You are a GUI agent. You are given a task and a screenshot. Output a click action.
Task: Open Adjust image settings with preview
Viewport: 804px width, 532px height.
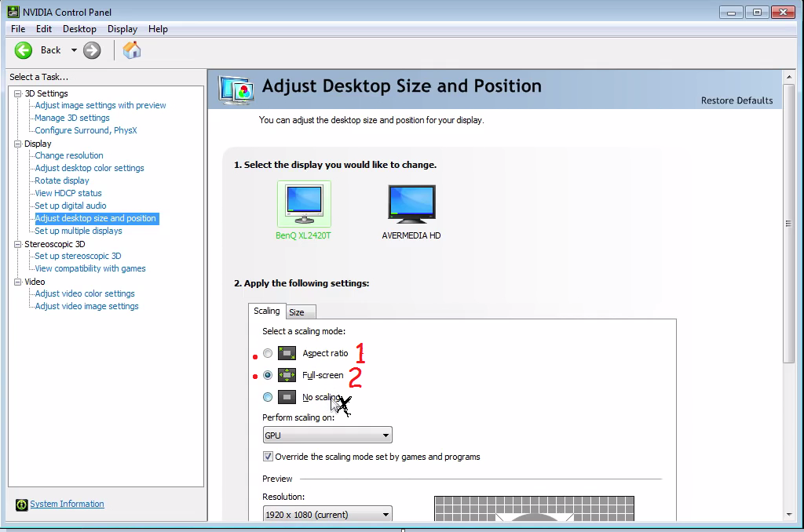coord(100,105)
